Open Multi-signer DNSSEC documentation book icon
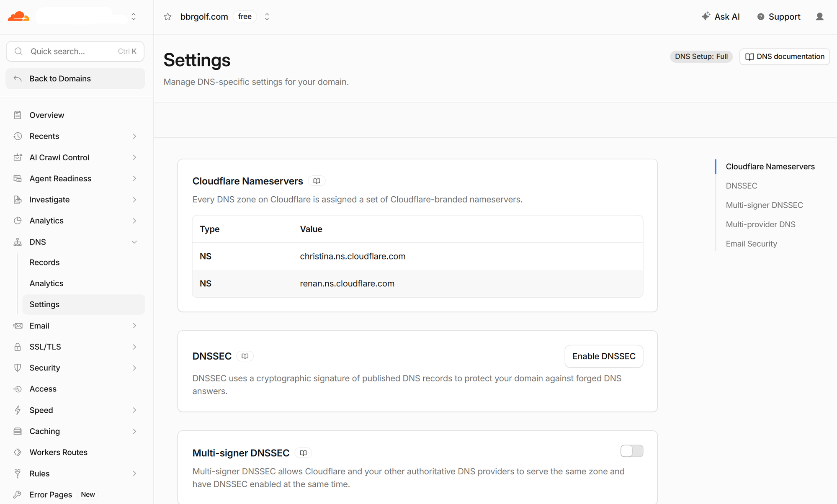 pos(303,453)
